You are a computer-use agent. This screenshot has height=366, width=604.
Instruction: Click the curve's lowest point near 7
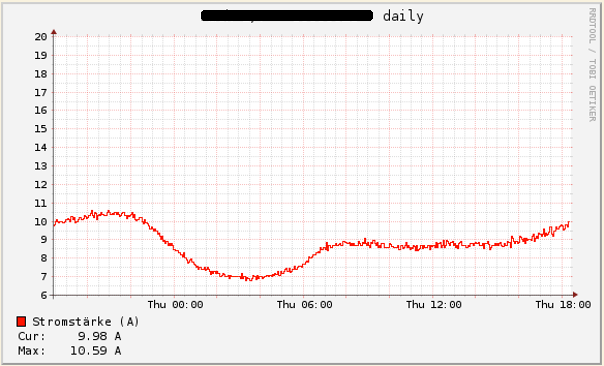tap(251, 279)
